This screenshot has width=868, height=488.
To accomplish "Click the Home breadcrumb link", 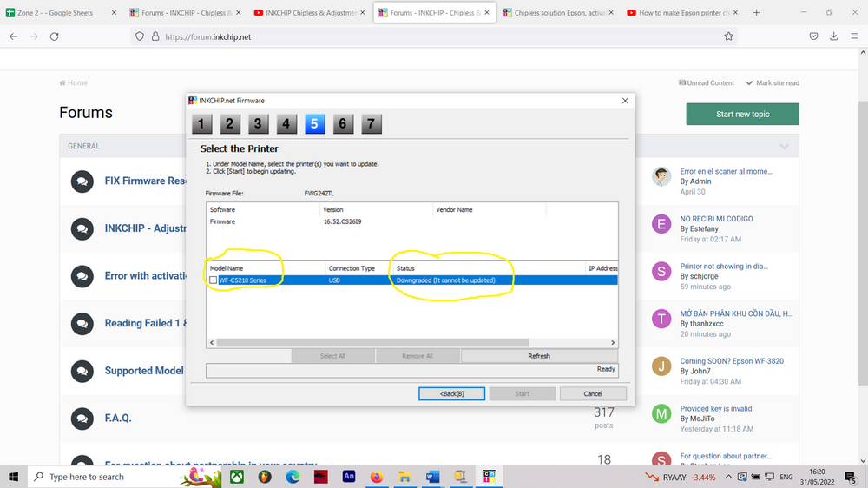I will pos(74,83).
